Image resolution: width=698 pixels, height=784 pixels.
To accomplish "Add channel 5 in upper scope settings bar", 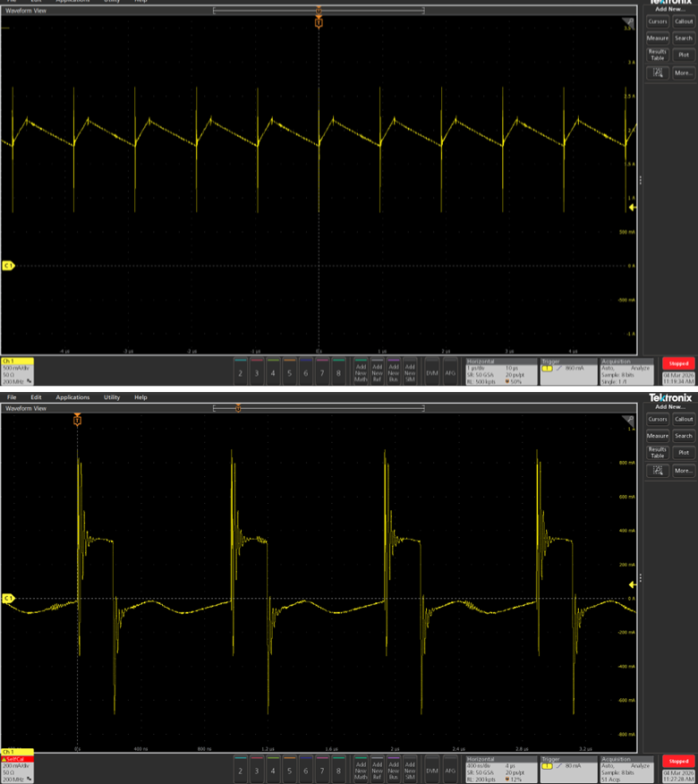I will click(290, 371).
